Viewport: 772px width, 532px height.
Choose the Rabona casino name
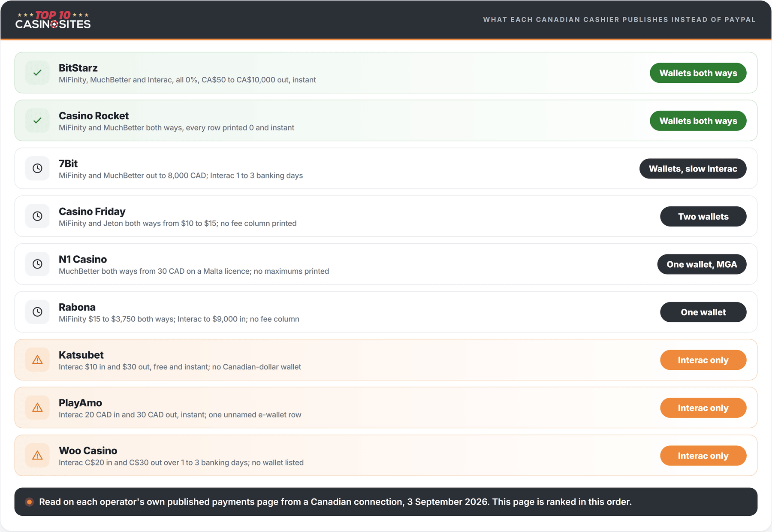click(77, 307)
